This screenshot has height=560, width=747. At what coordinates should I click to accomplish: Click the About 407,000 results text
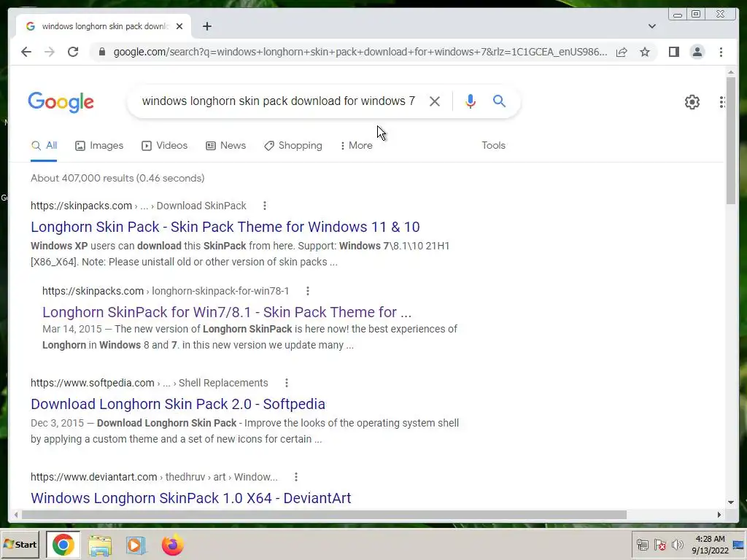117,178
